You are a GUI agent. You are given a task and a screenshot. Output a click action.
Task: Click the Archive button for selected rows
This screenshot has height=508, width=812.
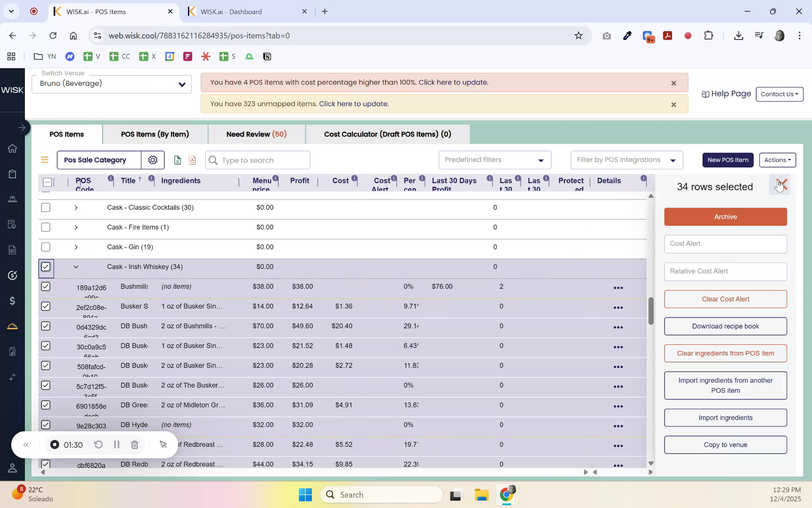725,217
